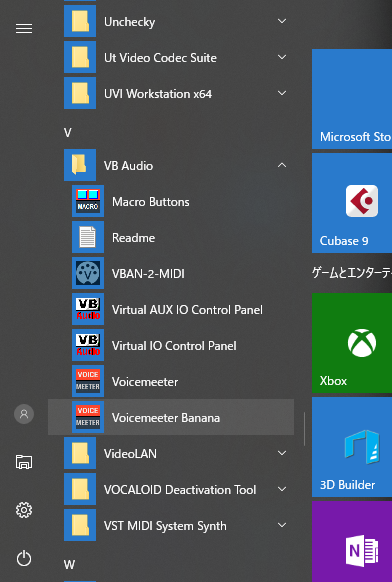The width and height of the screenshot is (392, 582).
Task: Click the Ut Video Codec Suite name
Action: click(x=160, y=58)
